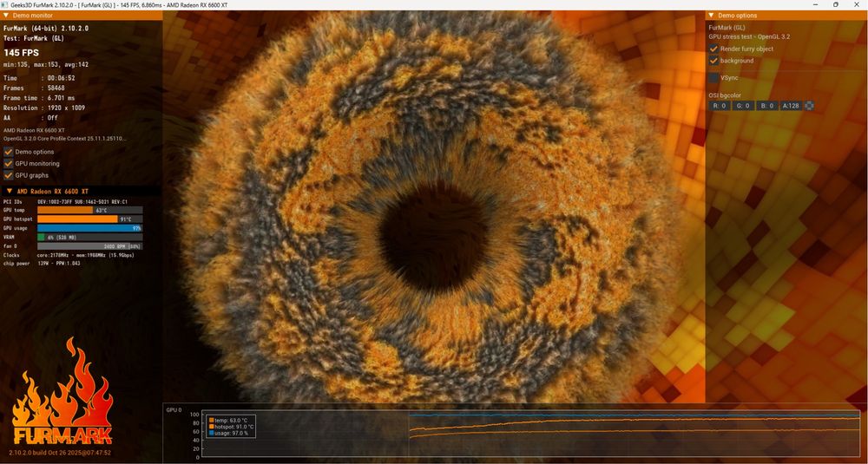Image resolution: width=868 pixels, height=464 pixels.
Task: Click the Clocks core/mem frequency row
Action: (69, 255)
